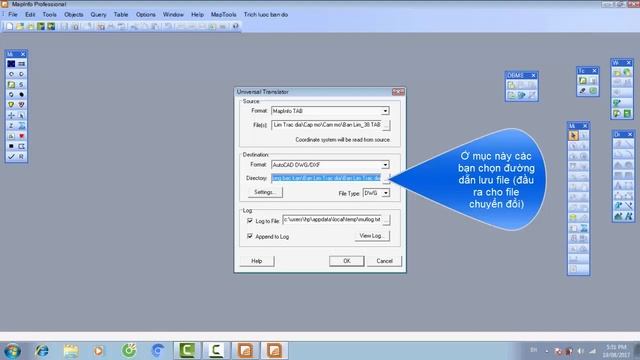640x360 pixels.
Task: Open the Destination Format dropdown
Action: pyautogui.click(x=385, y=165)
